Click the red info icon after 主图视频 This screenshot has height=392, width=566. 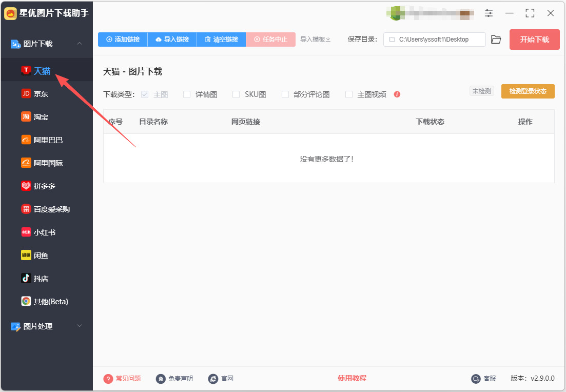pos(397,94)
